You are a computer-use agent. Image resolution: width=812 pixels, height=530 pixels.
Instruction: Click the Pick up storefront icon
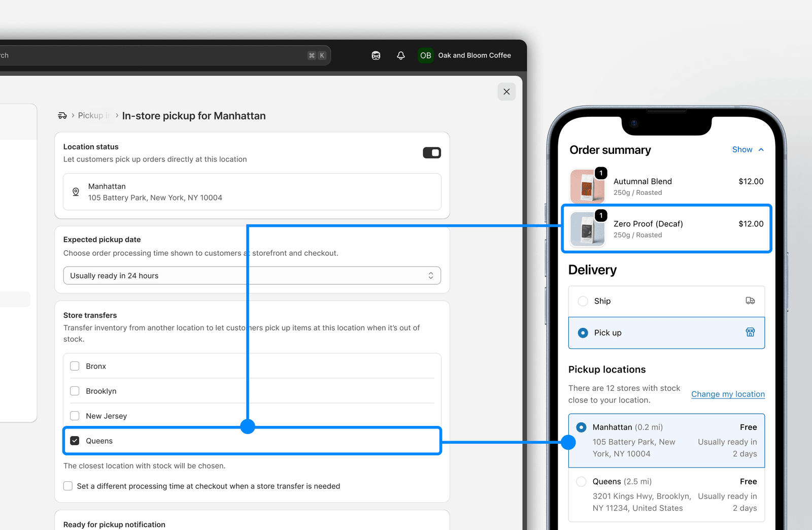point(750,333)
